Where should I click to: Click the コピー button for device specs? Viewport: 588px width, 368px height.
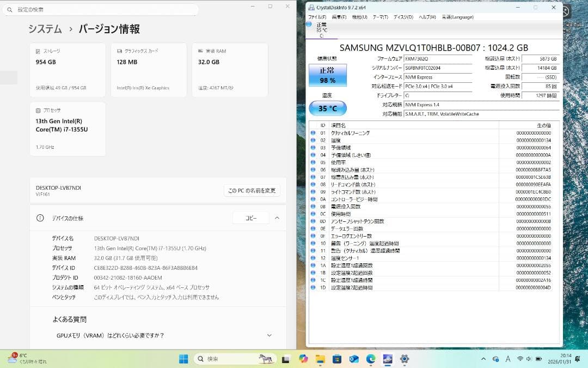tap(251, 218)
